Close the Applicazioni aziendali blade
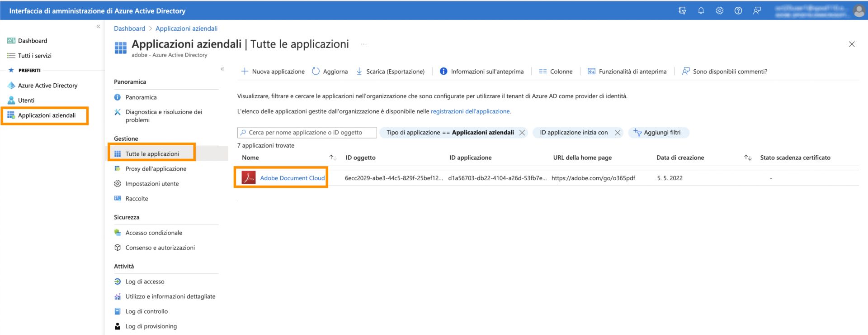The image size is (868, 335). point(852,44)
